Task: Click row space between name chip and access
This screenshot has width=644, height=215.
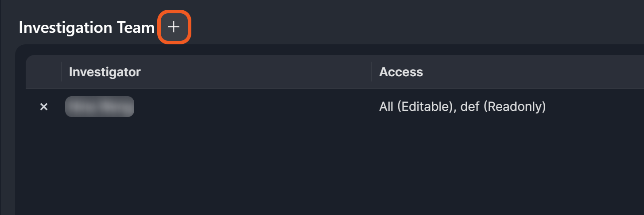Action: [x=252, y=107]
